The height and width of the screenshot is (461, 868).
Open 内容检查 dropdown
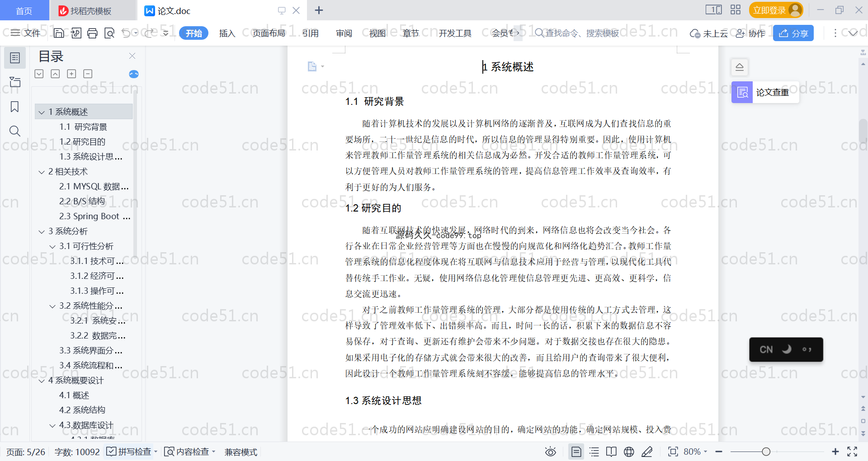pyautogui.click(x=190, y=452)
